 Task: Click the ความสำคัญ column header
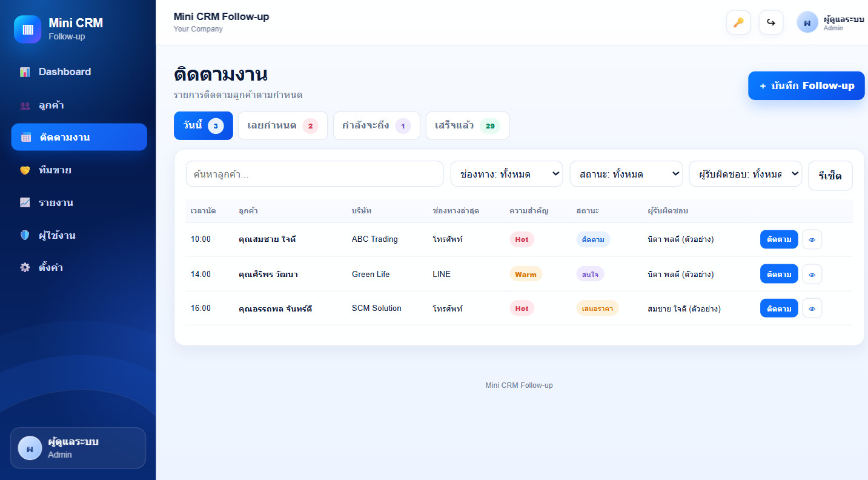(x=529, y=211)
